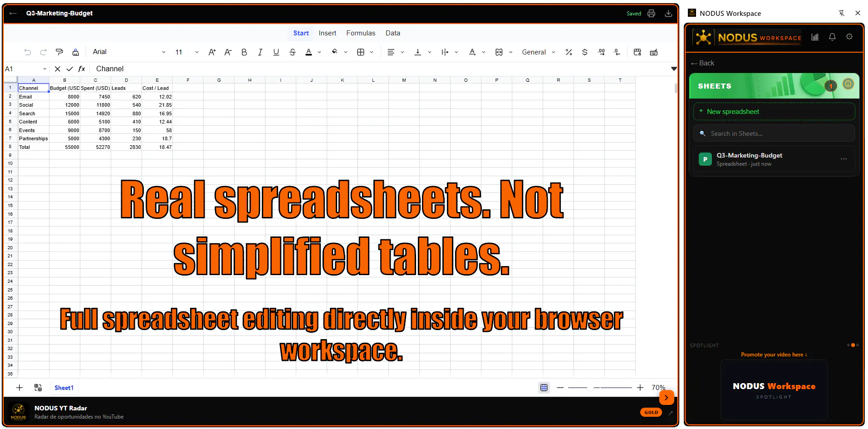868x429 pixels.
Task: Toggle strikethrough formatting
Action: pos(292,52)
